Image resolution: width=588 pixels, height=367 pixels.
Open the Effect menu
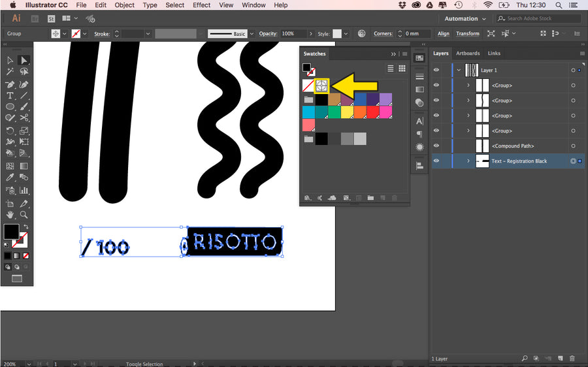pos(201,5)
